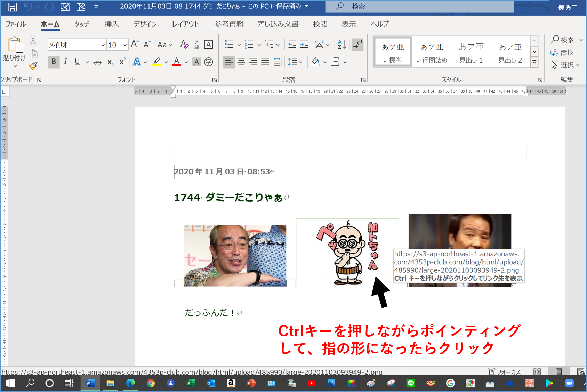Apply paragraph shading fill color
The height and width of the screenshot is (392, 587).
click(x=315, y=62)
